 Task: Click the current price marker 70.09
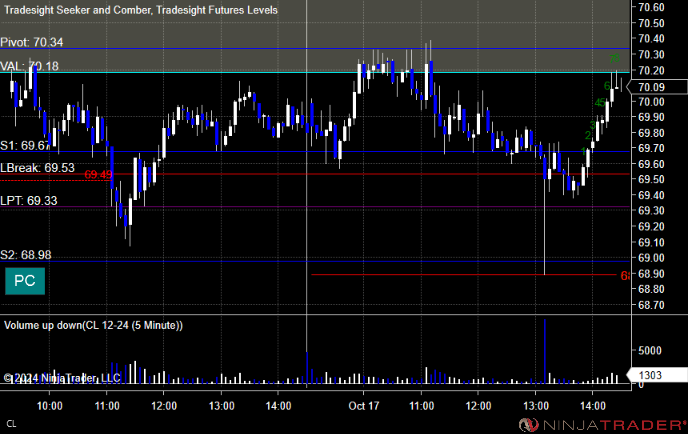(657, 87)
